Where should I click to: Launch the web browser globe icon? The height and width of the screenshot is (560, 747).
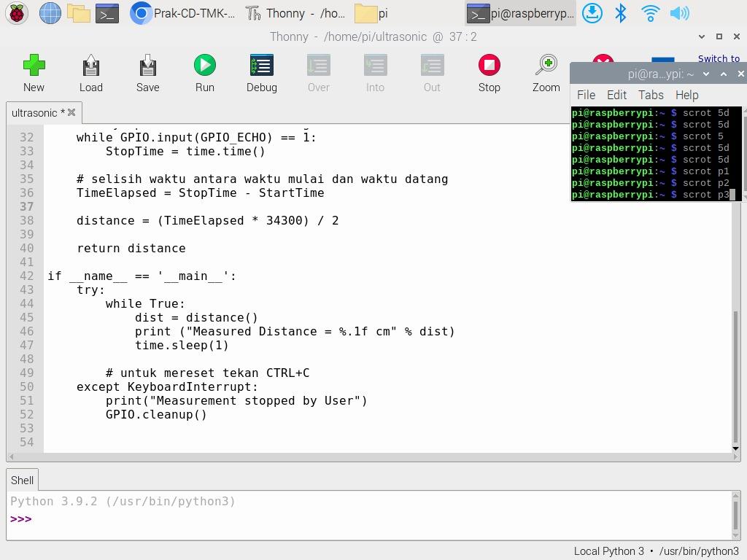[x=50, y=13]
